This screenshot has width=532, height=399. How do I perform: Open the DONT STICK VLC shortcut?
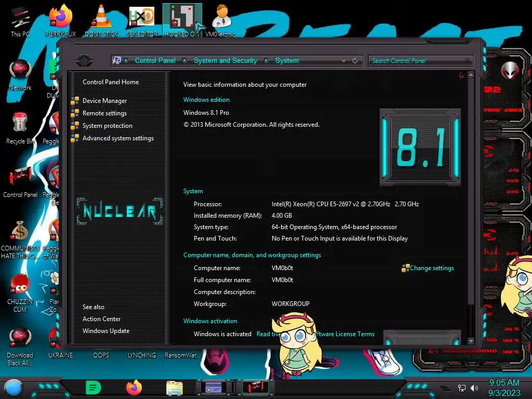point(101,21)
